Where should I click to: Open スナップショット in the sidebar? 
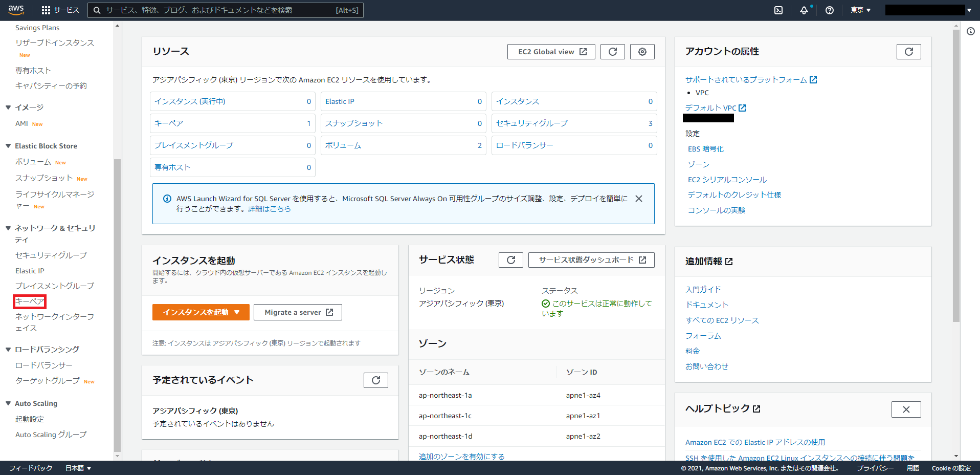(x=44, y=178)
